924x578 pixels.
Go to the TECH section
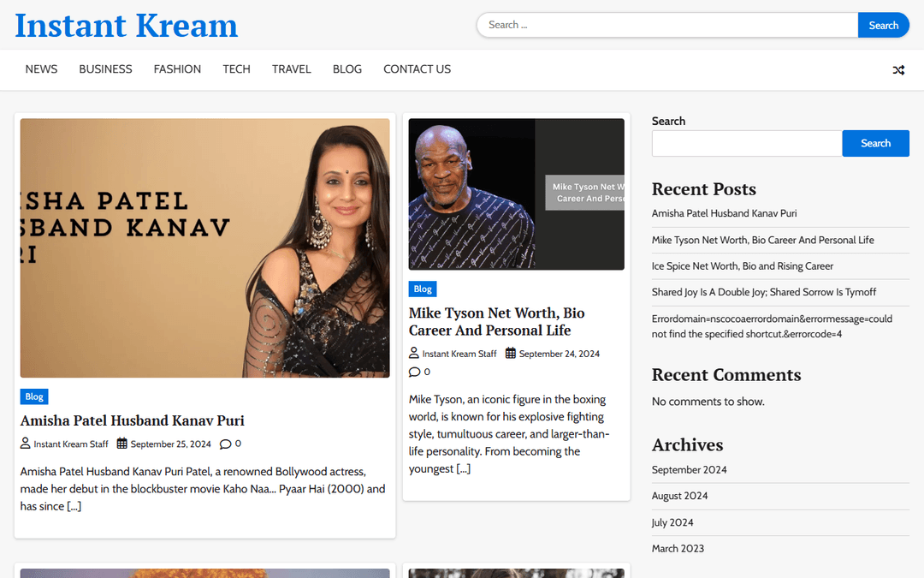pyautogui.click(x=236, y=69)
